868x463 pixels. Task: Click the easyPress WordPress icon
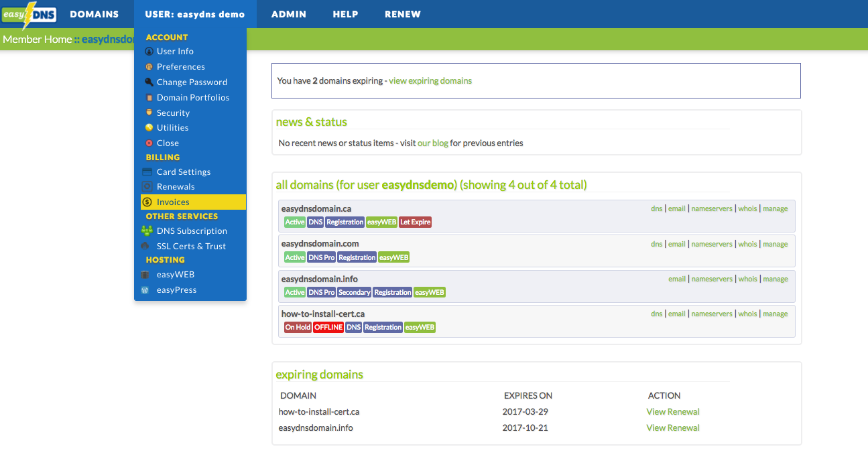pos(145,290)
